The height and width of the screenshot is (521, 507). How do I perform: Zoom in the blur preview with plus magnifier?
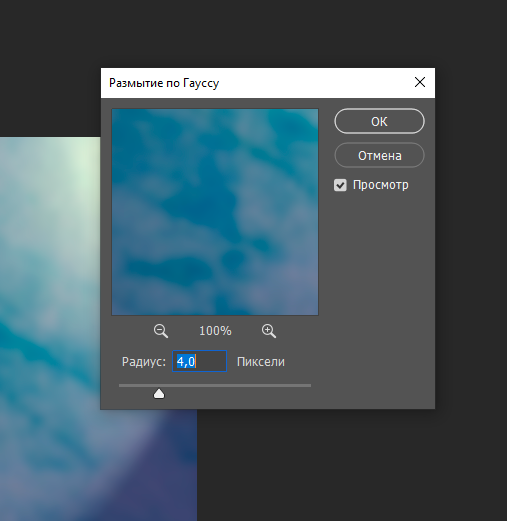point(269,331)
